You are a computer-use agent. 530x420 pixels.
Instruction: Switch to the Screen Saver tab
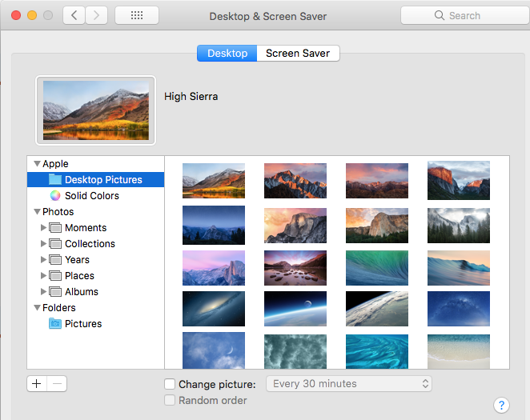click(x=298, y=54)
